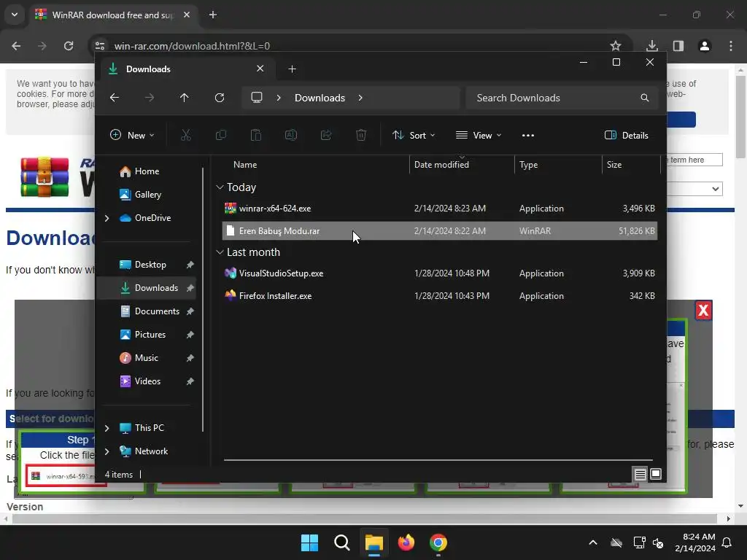Select the WinRAR download Chrome tab
Screen dimensions: 747x560
[x=112, y=15]
